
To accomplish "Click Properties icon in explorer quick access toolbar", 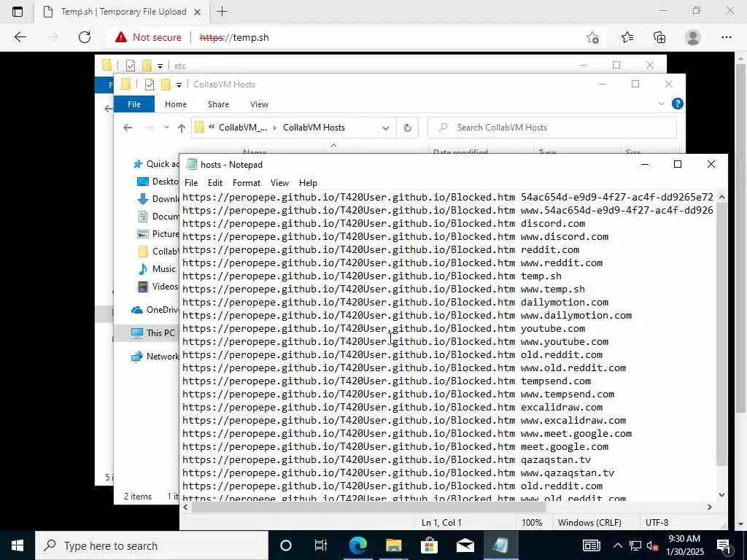I will click(x=149, y=85).
